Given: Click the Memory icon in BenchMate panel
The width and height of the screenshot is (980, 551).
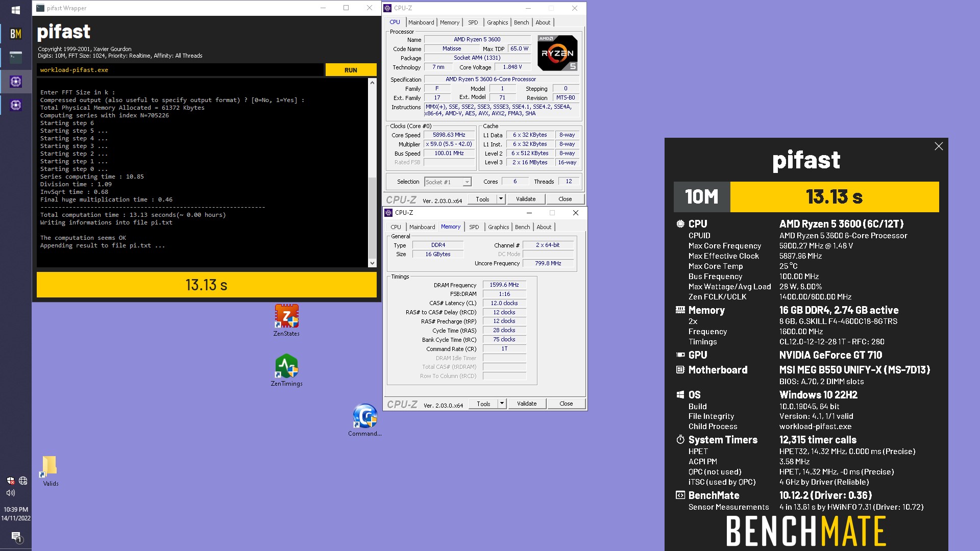Looking at the screenshot, I should click(x=680, y=310).
